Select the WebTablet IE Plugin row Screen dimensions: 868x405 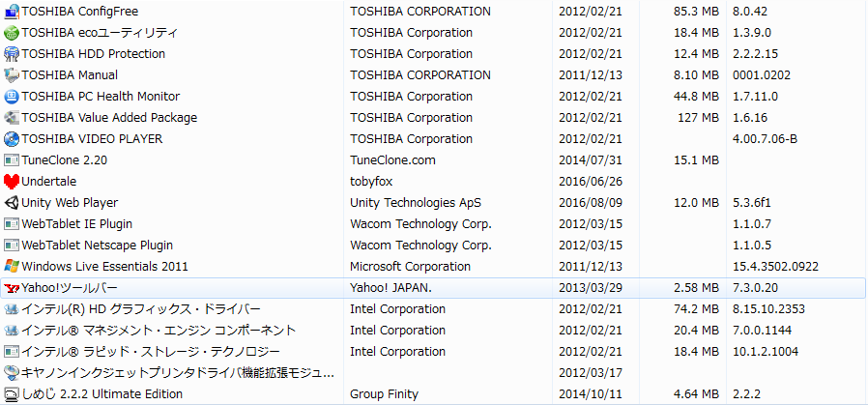[76, 224]
